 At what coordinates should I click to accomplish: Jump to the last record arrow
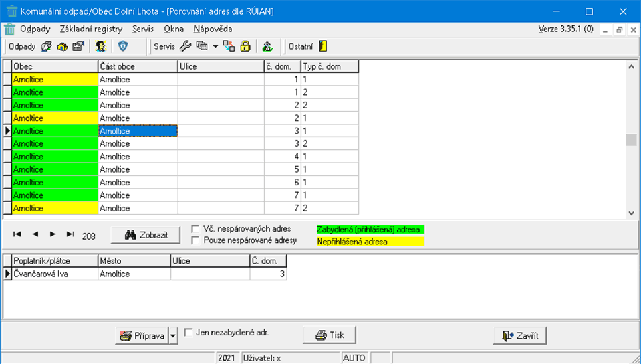(x=70, y=234)
